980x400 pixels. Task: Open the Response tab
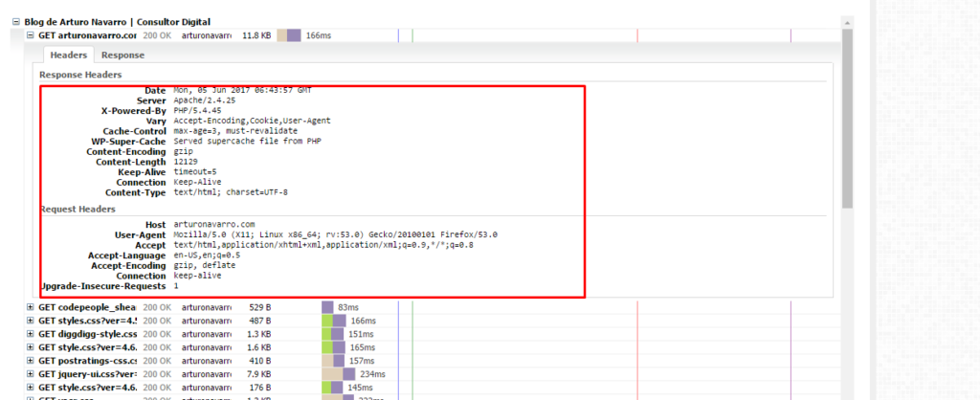[123, 55]
